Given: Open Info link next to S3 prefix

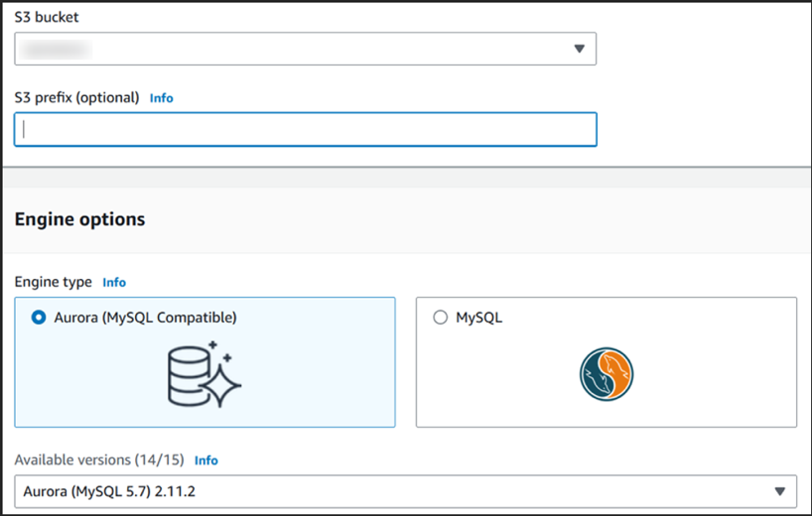Looking at the screenshot, I should [161, 98].
